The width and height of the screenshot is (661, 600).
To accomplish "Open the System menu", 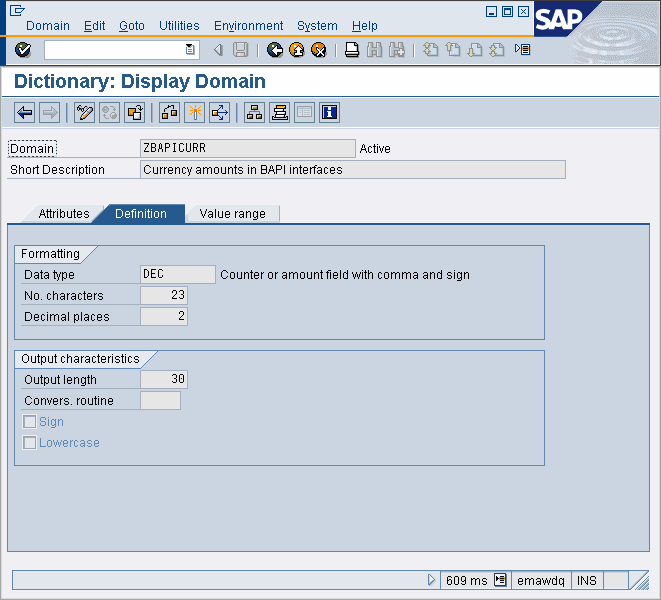I will click(317, 26).
